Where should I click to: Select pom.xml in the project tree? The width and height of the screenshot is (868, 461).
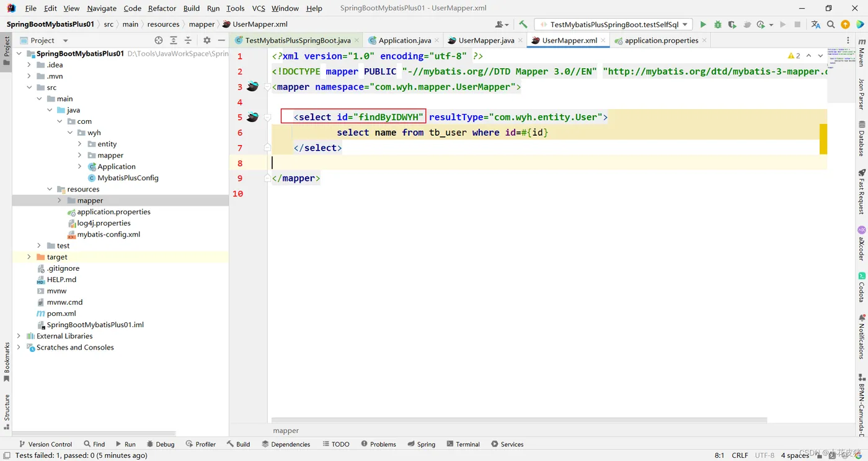[61, 314]
